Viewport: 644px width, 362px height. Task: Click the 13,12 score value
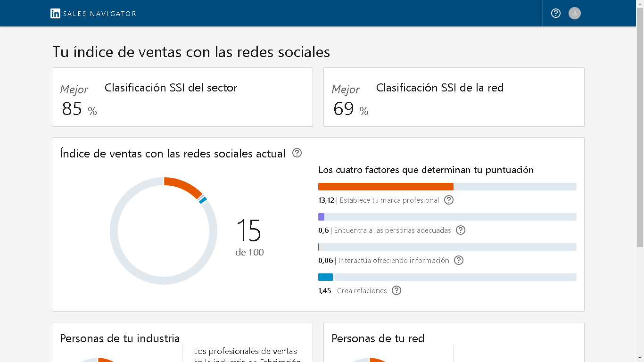(326, 200)
